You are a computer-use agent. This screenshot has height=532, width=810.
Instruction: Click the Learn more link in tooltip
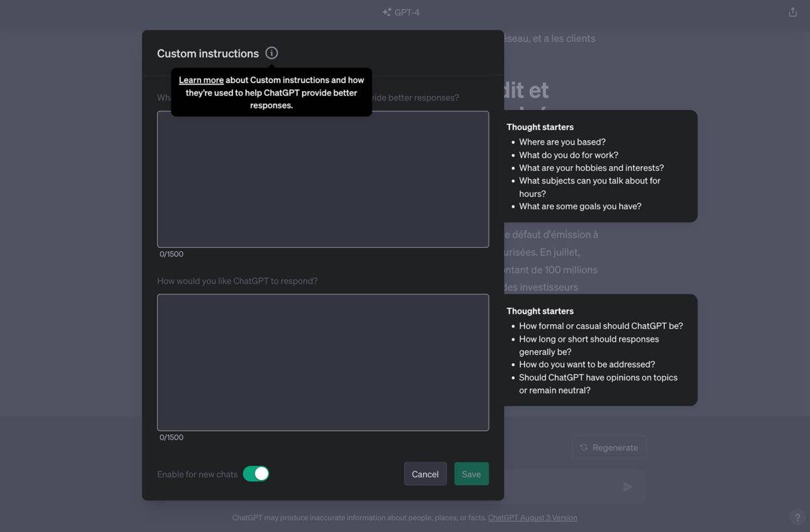pos(201,80)
